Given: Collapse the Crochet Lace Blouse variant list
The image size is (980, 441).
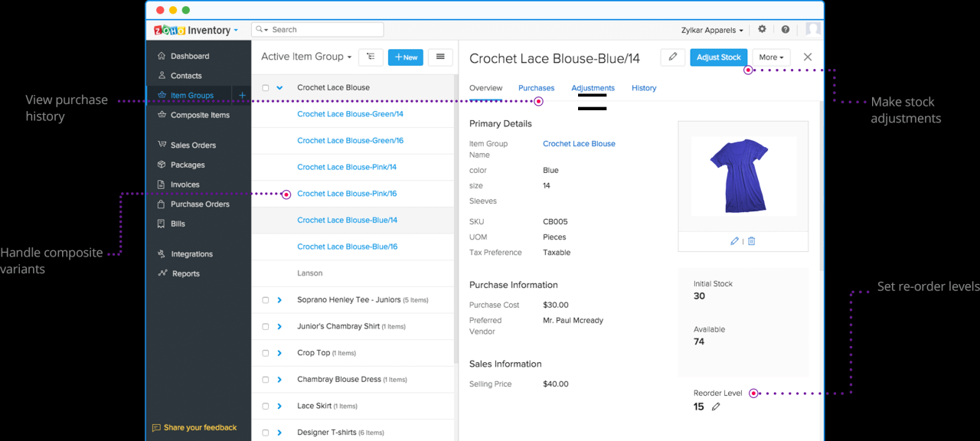Looking at the screenshot, I should coord(278,87).
